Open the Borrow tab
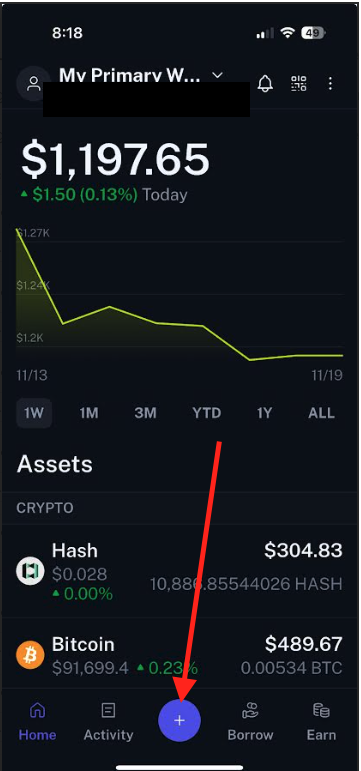361x771 pixels. [250, 721]
